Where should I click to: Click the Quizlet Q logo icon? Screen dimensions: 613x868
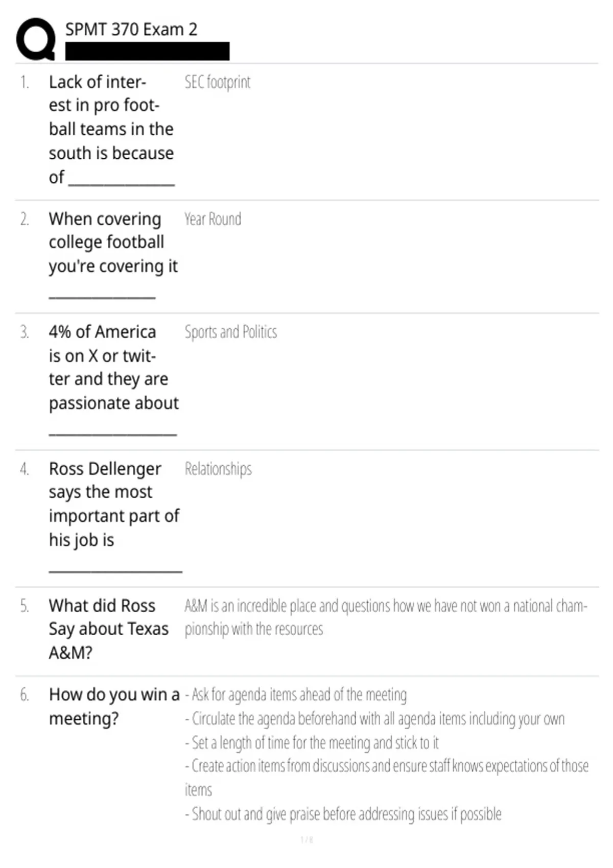[x=36, y=39]
